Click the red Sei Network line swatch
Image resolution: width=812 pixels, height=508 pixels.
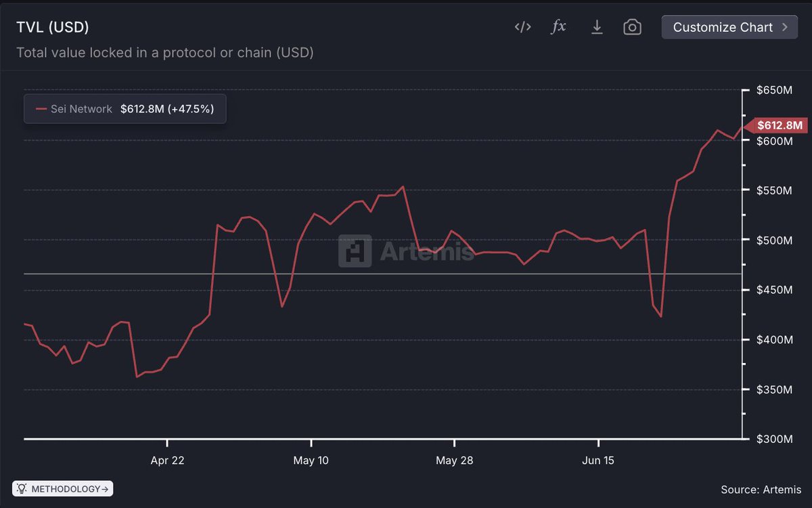point(41,108)
